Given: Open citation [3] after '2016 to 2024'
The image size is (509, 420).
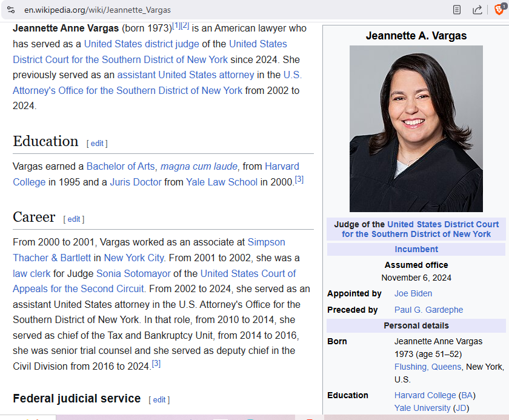Looking at the screenshot, I should point(156,364).
